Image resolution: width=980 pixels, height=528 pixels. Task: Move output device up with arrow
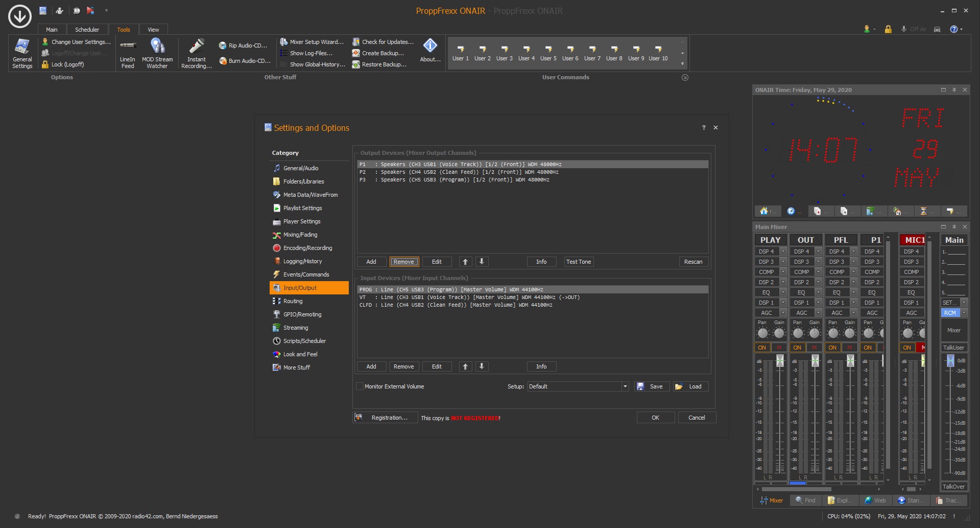465,262
